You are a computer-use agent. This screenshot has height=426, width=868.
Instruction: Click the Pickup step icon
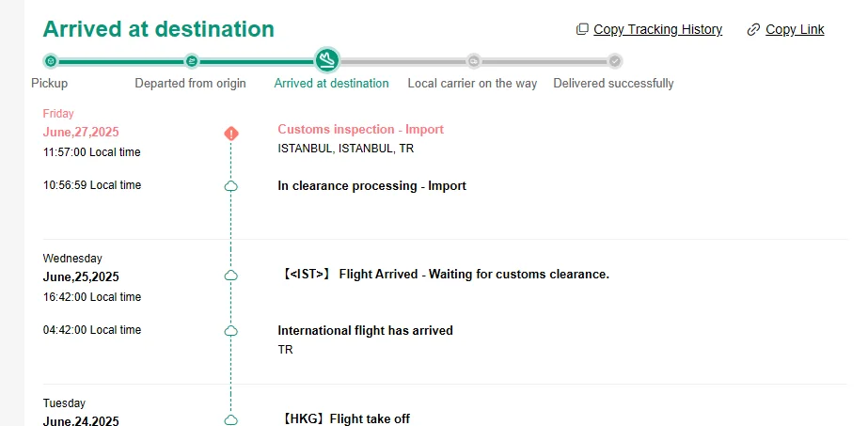tap(51, 61)
